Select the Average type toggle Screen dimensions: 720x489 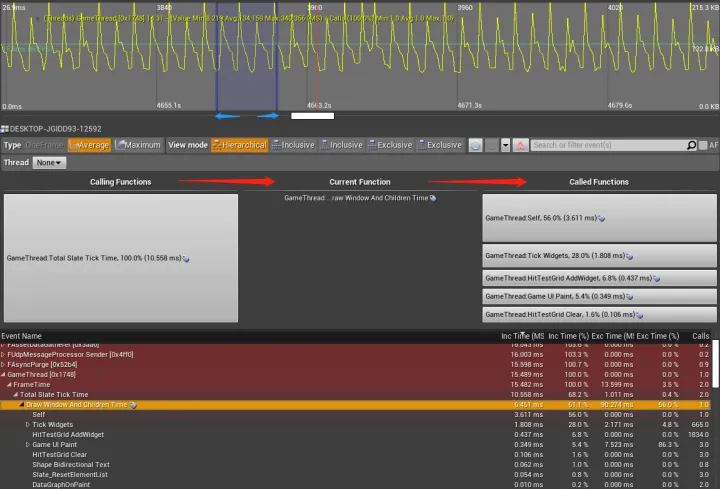[x=90, y=145]
